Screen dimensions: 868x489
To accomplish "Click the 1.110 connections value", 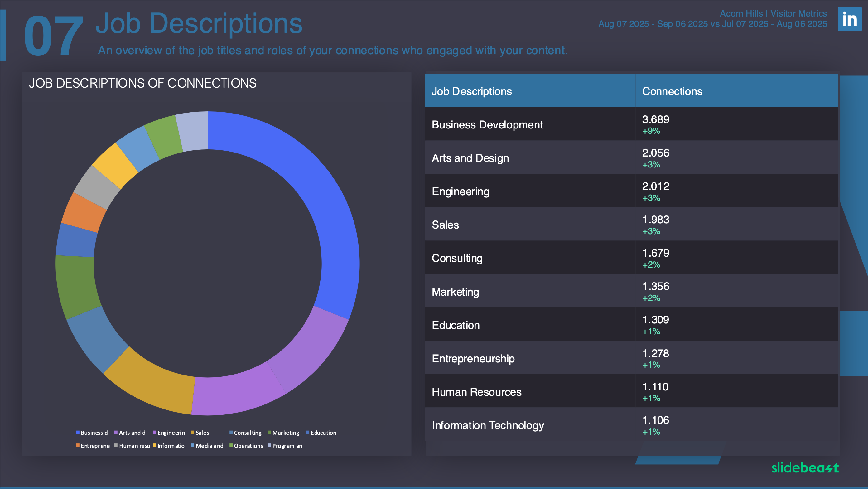I will 655,386.
